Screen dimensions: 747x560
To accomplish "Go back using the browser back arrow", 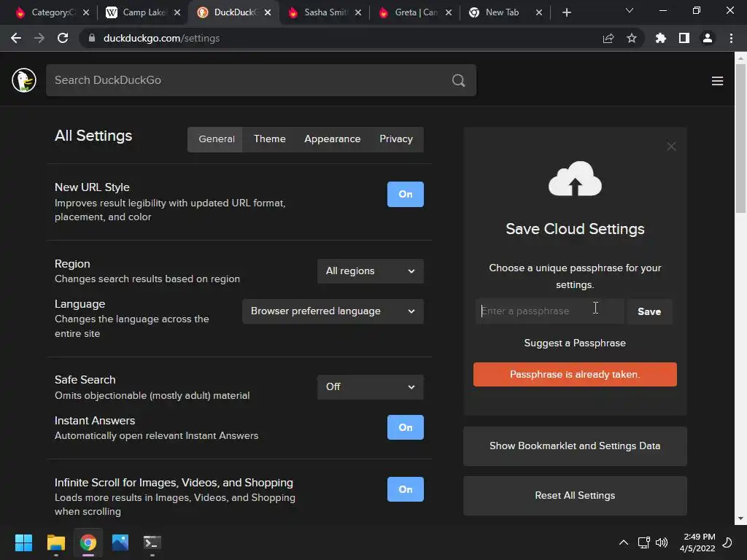I will pyautogui.click(x=16, y=38).
